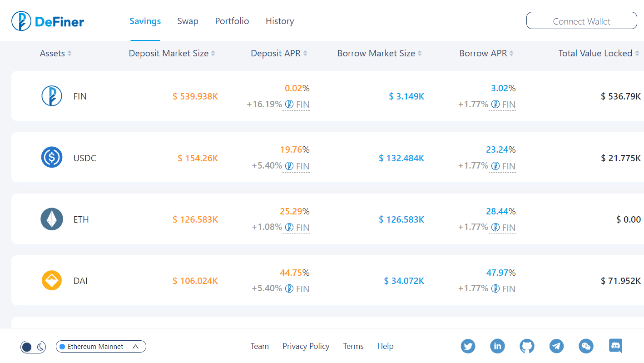Click the 3.02% borrow APR

pos(503,88)
